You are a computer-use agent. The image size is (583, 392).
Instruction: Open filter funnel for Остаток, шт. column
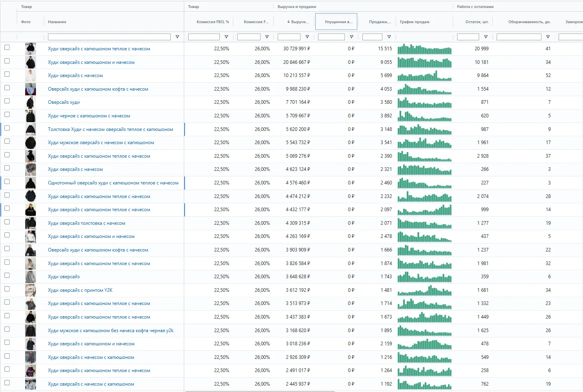[x=486, y=37]
